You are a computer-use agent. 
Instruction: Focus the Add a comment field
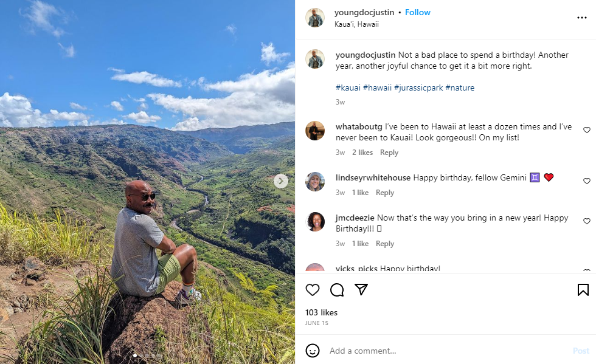tap(444, 351)
